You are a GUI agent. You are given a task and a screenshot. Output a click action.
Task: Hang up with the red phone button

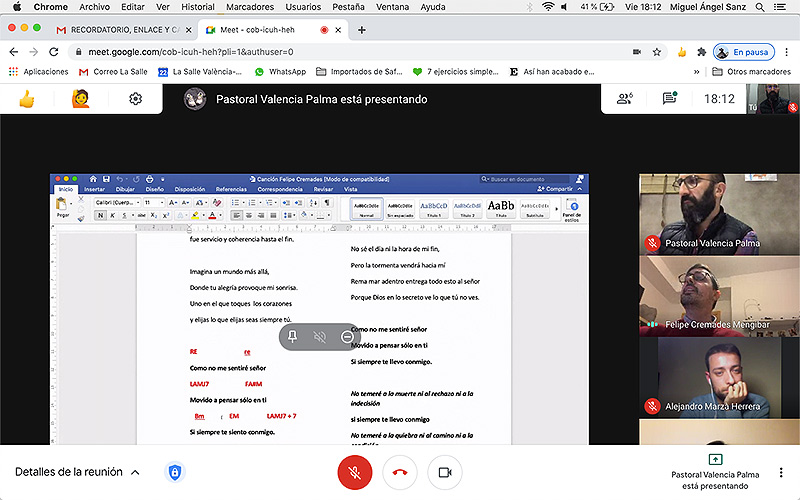[x=399, y=472]
